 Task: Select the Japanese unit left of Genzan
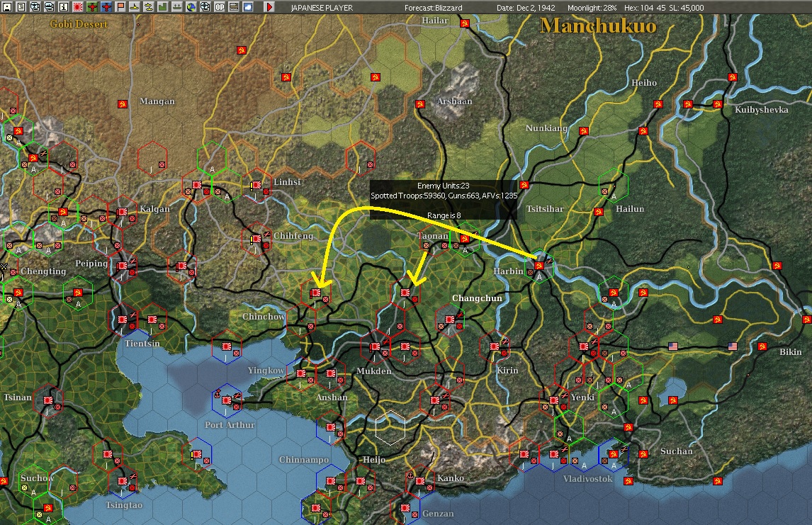point(405,508)
